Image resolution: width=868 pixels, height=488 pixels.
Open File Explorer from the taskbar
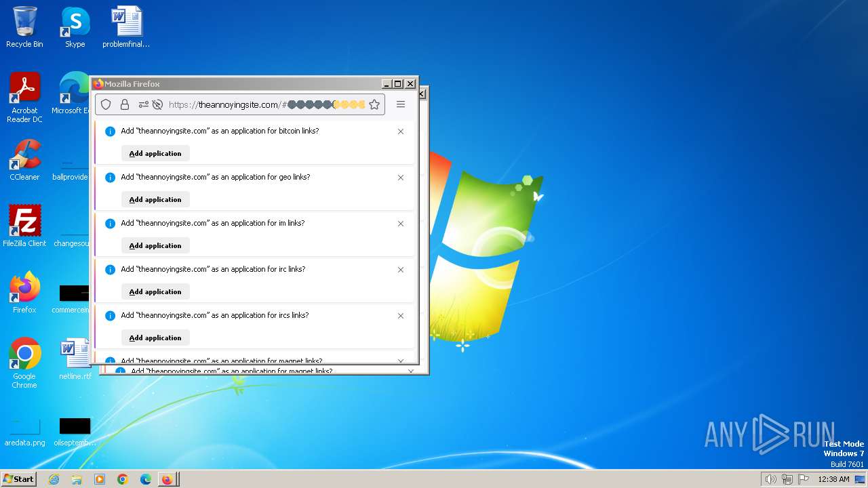coord(77,479)
